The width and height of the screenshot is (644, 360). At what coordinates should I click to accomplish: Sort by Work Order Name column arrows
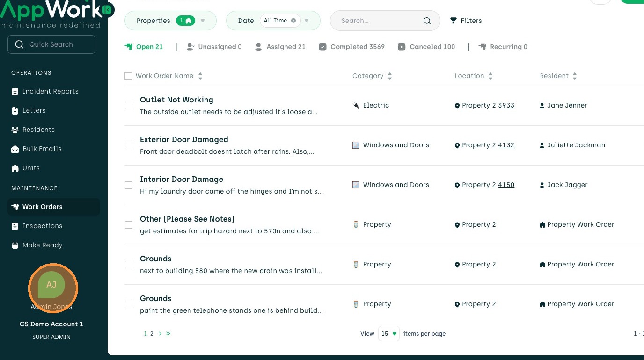click(200, 76)
